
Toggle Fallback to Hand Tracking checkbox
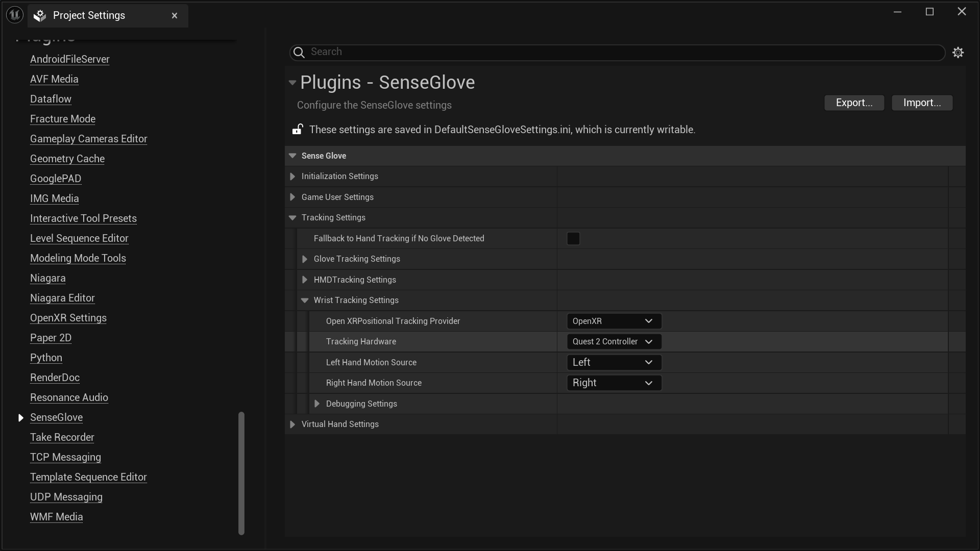point(573,238)
